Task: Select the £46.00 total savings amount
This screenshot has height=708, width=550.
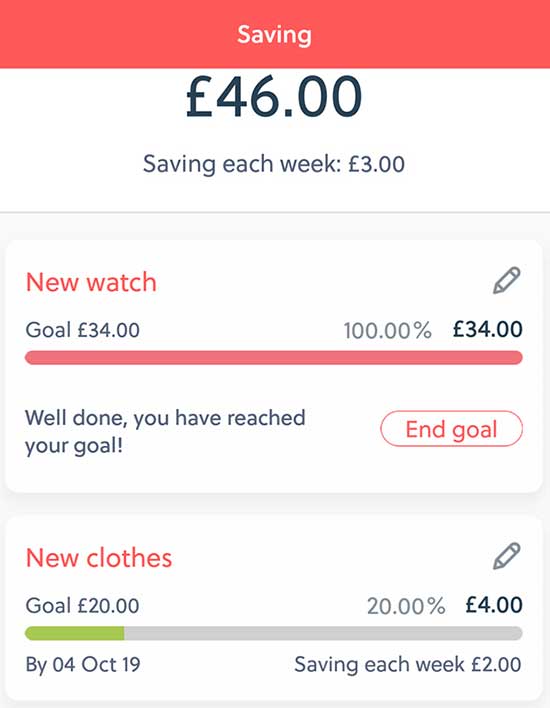Action: point(274,97)
